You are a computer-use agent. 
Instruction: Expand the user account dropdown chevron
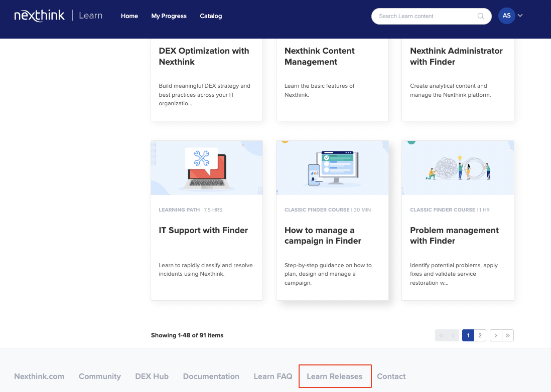pyautogui.click(x=520, y=16)
